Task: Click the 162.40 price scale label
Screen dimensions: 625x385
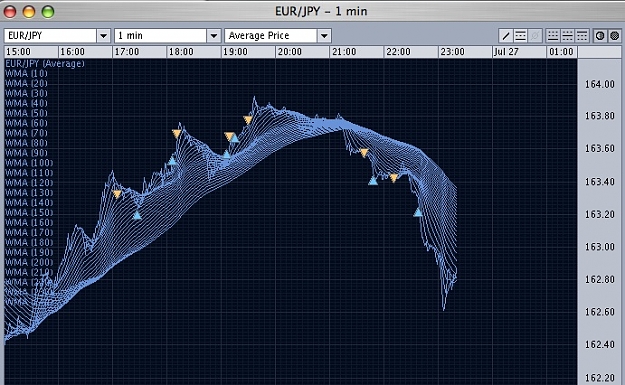Action: click(599, 344)
